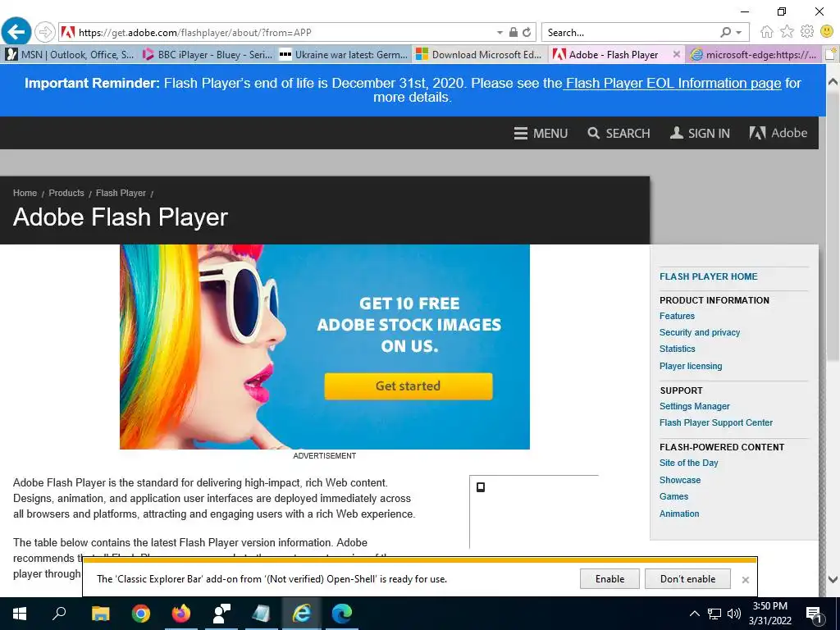Click the search magnifier icon in search box
Viewport: 840px width, 630px height.
click(x=726, y=32)
